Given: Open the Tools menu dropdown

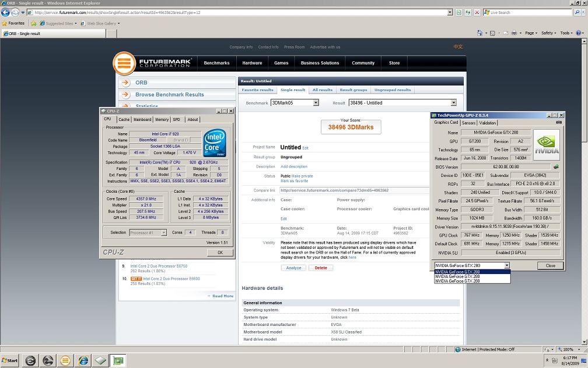Looking at the screenshot, I should coord(566,33).
